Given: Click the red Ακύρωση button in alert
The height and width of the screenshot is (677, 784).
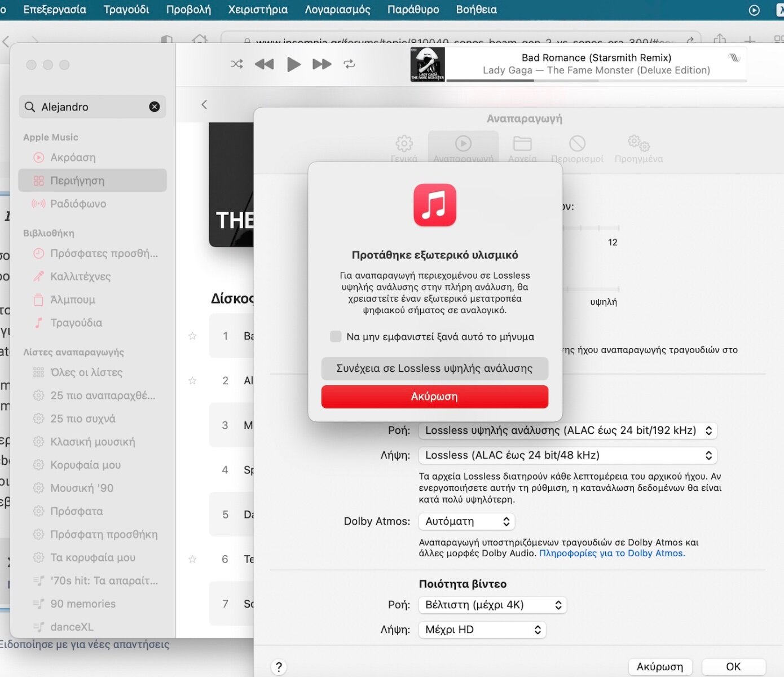Looking at the screenshot, I should 435,397.
